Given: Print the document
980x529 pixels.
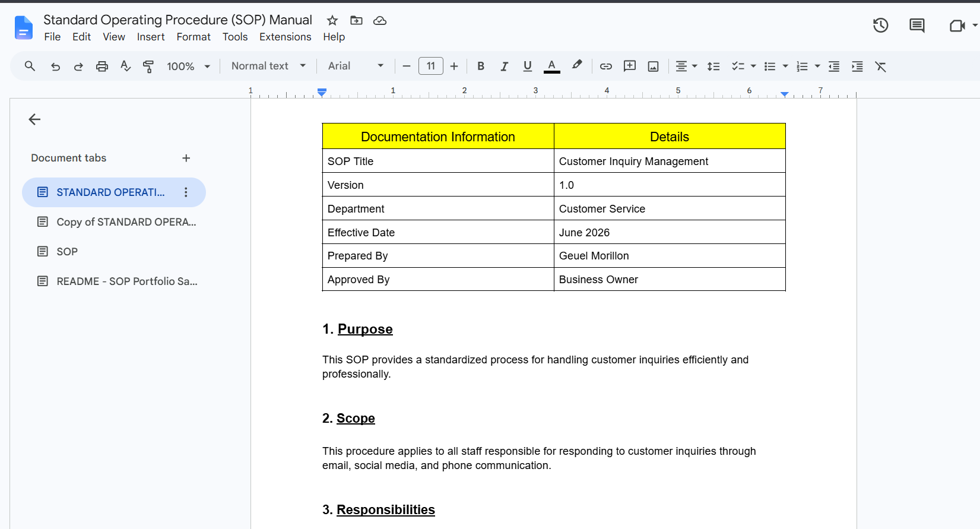Looking at the screenshot, I should tap(102, 66).
